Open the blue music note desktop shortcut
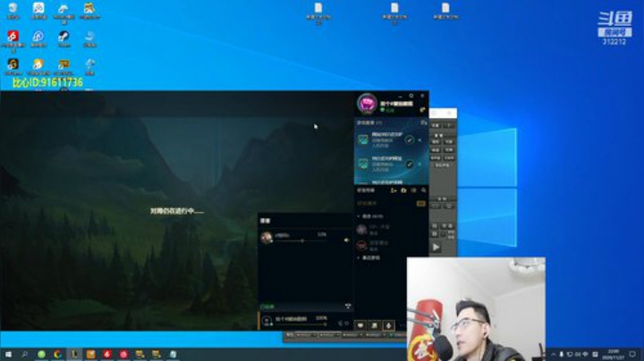644x361 pixels. (x=38, y=39)
